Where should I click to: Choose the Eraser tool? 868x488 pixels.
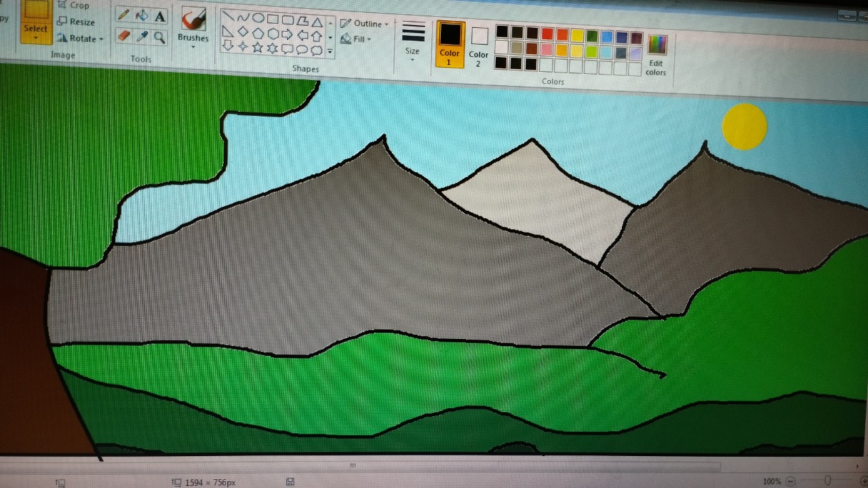pos(123,36)
